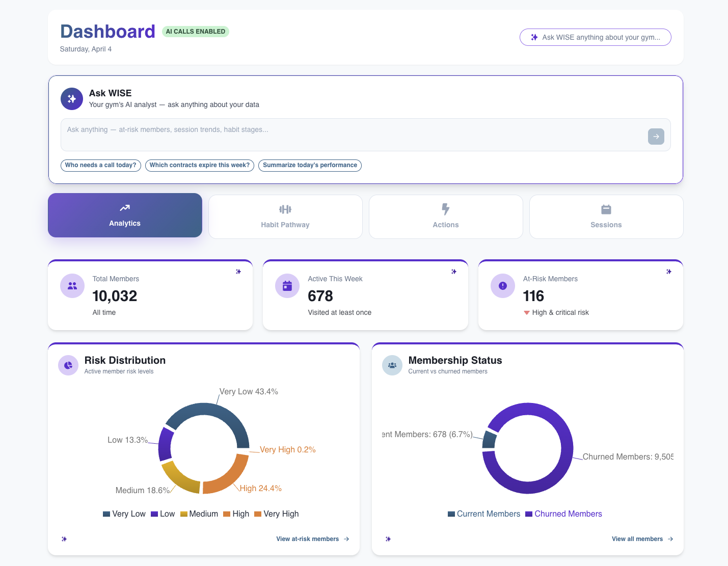Image resolution: width=728 pixels, height=566 pixels.
Task: Click the sparkle icon on Total Members card
Action: tap(238, 272)
